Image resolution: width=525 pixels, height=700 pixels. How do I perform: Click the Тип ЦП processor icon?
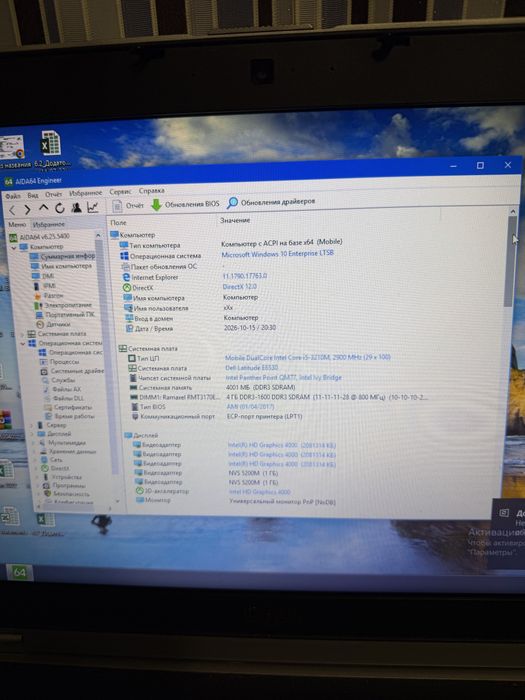(x=132, y=358)
